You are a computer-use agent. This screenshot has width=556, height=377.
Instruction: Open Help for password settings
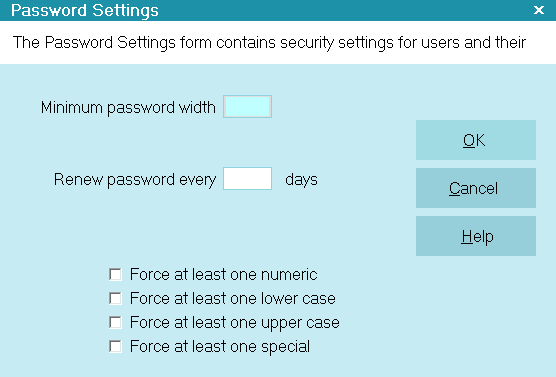pyautogui.click(x=476, y=236)
